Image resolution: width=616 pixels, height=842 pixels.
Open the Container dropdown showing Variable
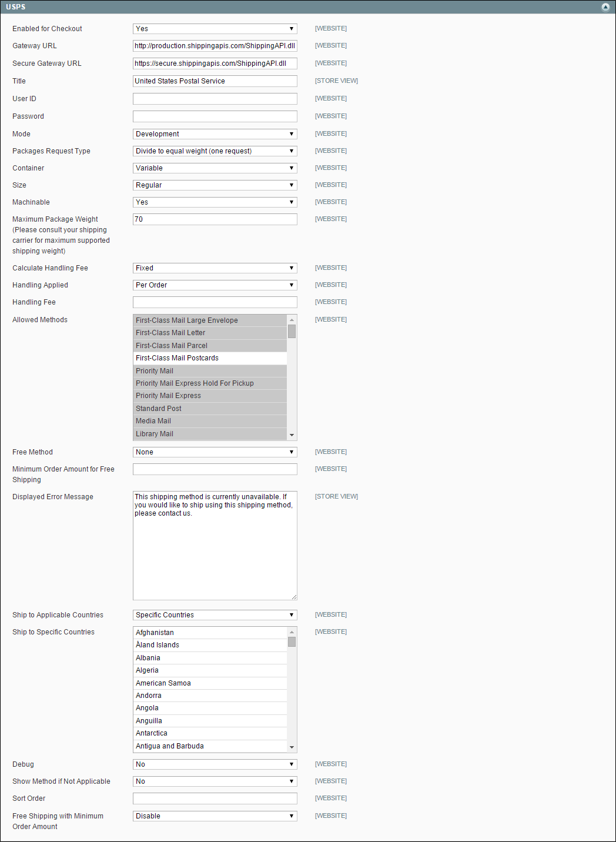tap(215, 168)
